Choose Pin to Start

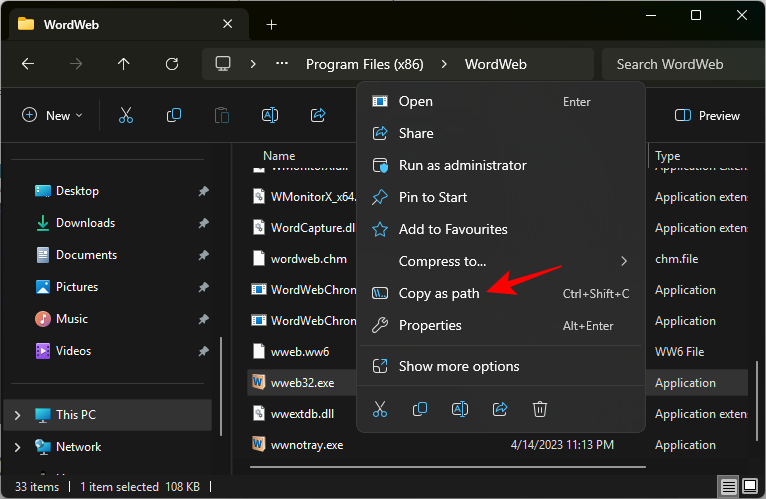click(x=501, y=197)
